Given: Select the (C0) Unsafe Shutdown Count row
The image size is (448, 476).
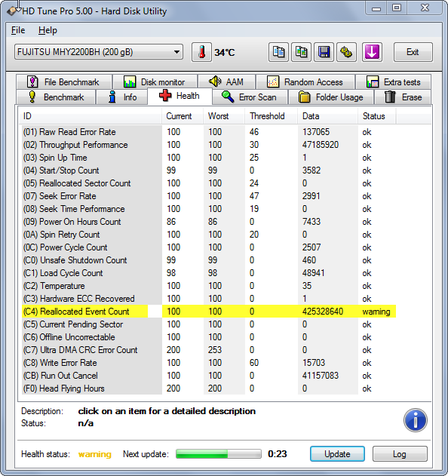Looking at the screenshot, I should 209,260.
